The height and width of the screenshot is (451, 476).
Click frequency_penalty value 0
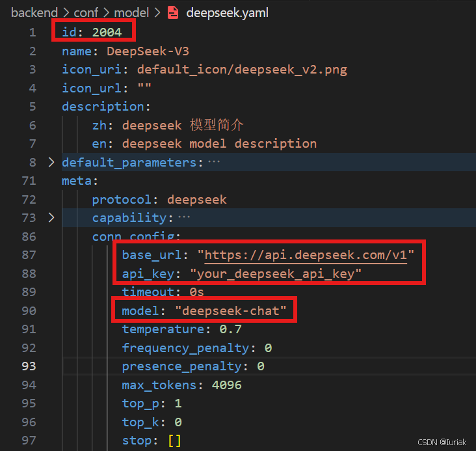[268, 348]
